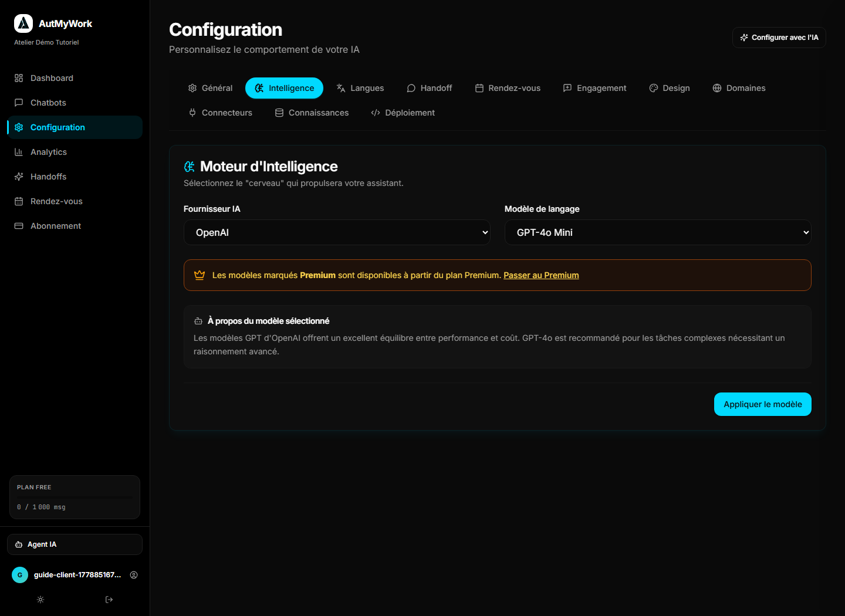Go to the Déploiement tab
Viewport: 845px width, 616px height.
[403, 113]
